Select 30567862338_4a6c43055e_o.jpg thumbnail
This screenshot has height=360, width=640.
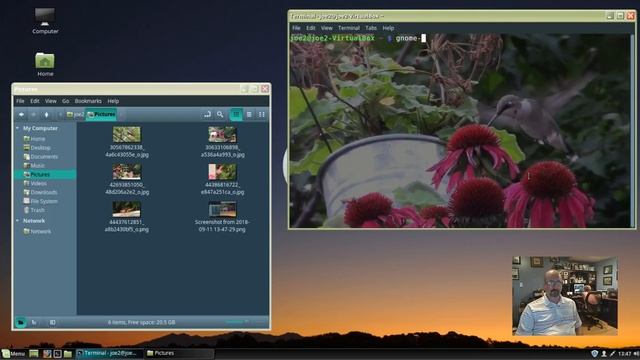(127, 134)
